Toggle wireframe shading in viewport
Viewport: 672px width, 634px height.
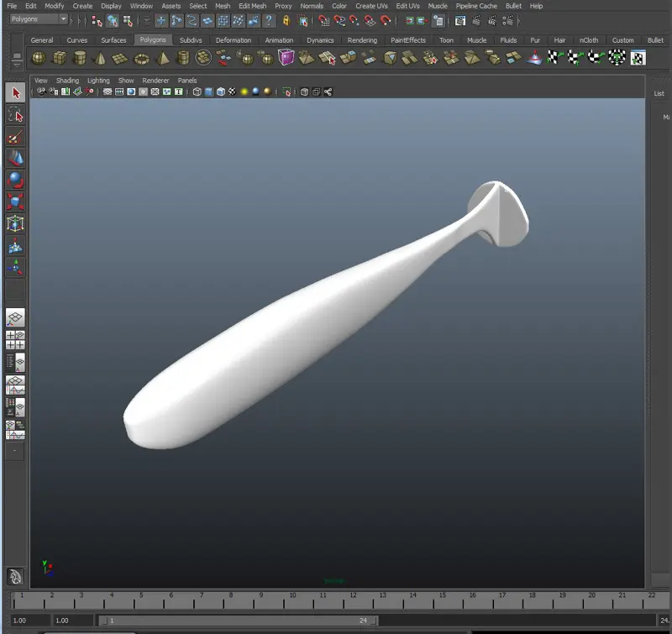pyautogui.click(x=197, y=92)
